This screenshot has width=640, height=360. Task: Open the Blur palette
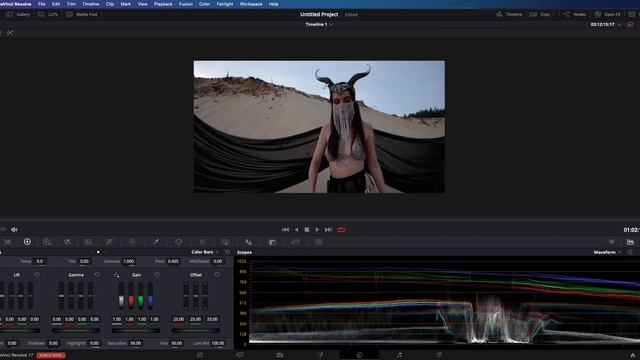(248, 242)
